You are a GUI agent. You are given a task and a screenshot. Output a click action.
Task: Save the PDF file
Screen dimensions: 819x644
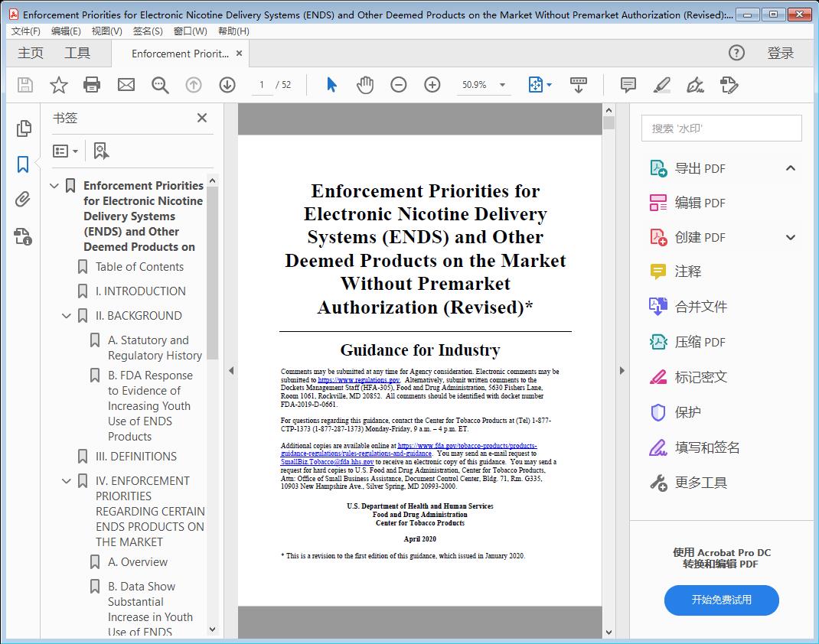point(24,84)
